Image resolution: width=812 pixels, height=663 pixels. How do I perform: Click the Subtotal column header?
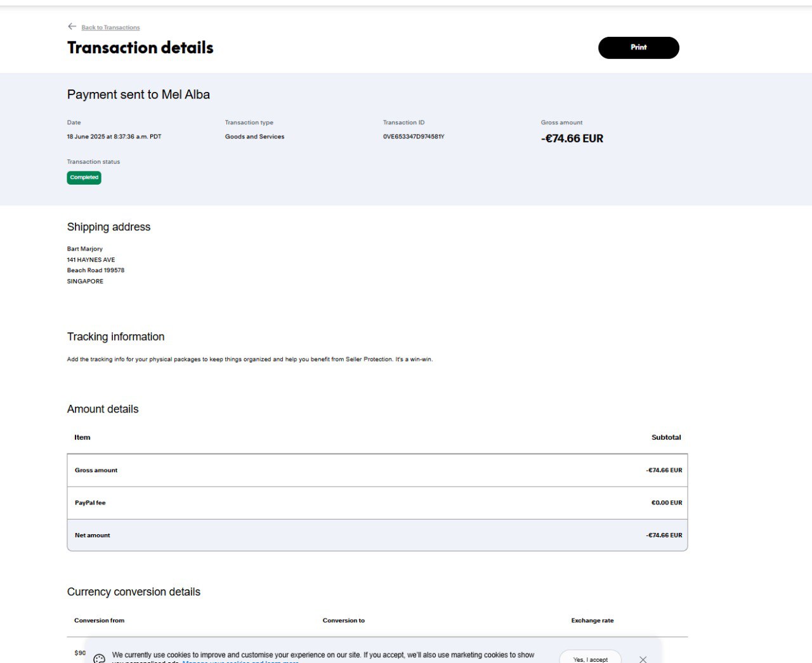pos(665,437)
